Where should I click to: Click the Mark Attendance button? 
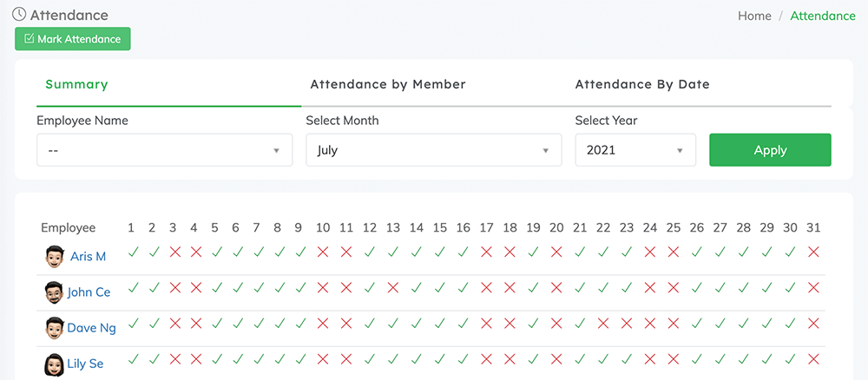73,39
